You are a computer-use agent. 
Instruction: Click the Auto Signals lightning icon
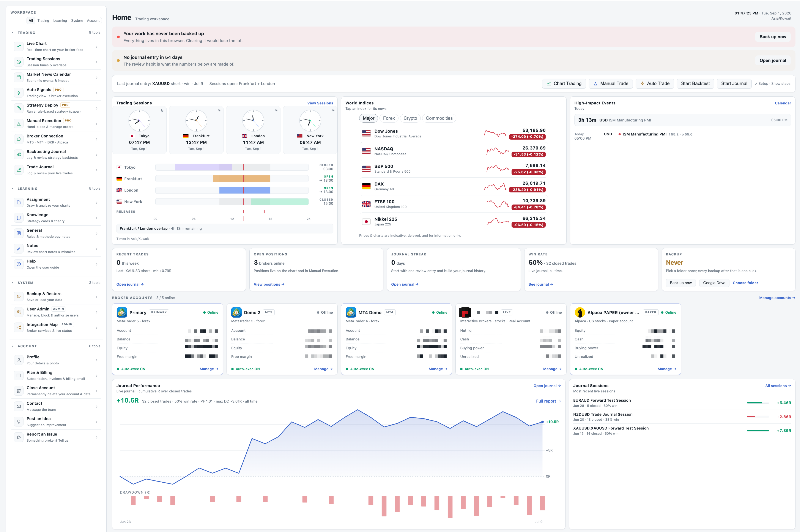(x=19, y=93)
